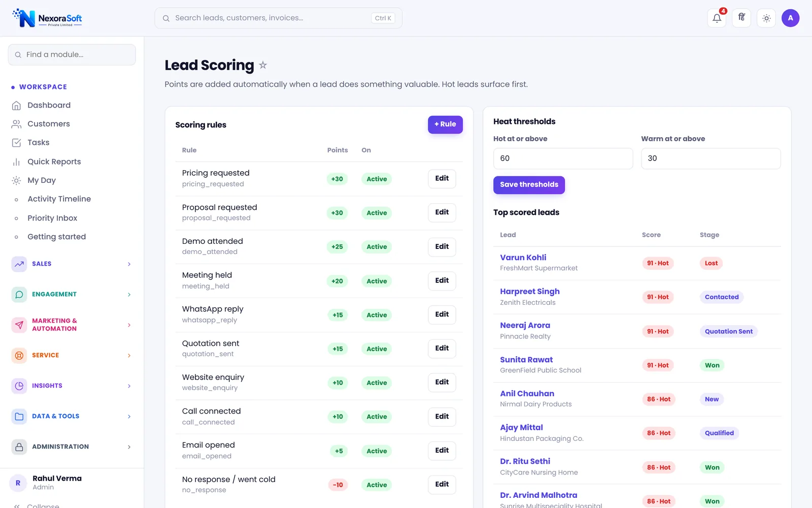Click the search magnifier icon in top bar
Image resolution: width=812 pixels, height=508 pixels.
coord(166,18)
